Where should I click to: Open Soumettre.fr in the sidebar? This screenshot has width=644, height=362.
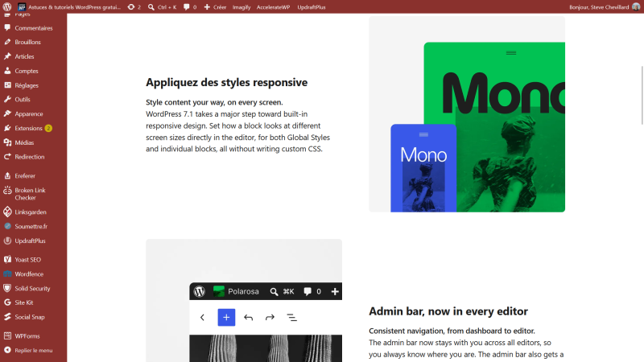(x=33, y=226)
